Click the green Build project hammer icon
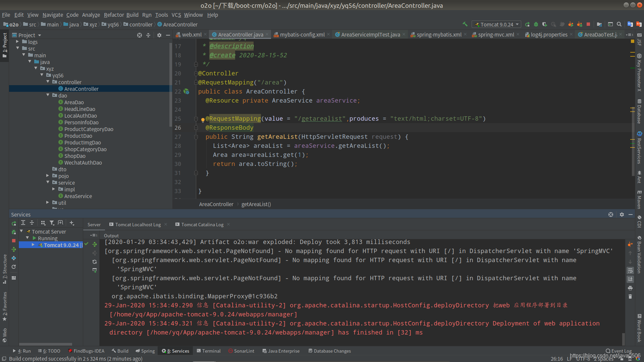 (x=465, y=24)
